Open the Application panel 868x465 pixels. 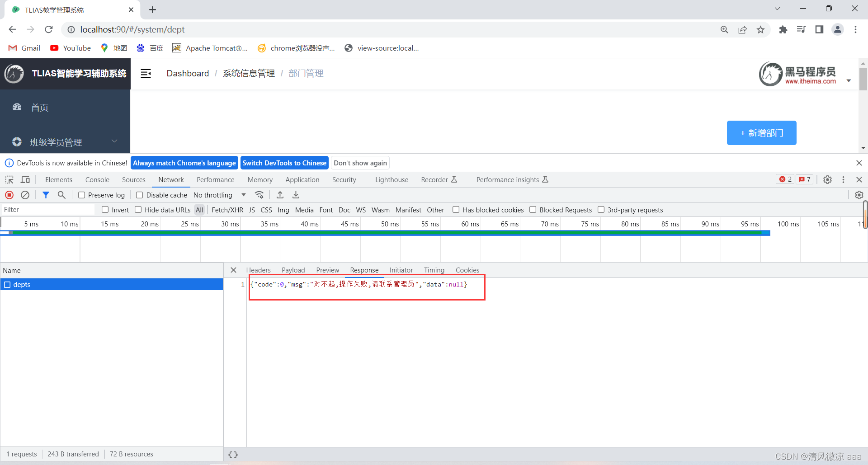[302, 179]
